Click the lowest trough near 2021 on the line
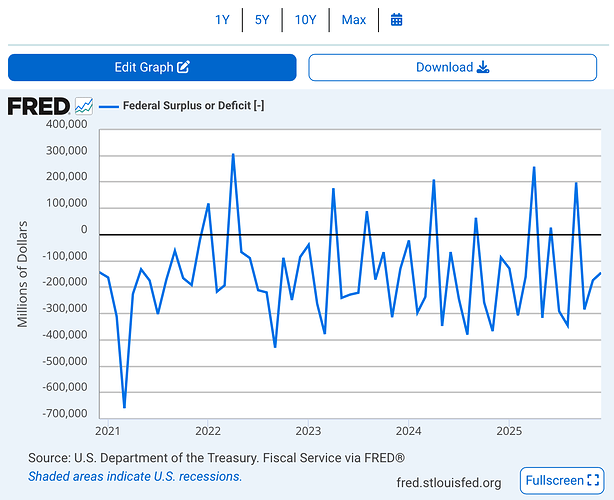This screenshot has width=614, height=500. (x=124, y=407)
